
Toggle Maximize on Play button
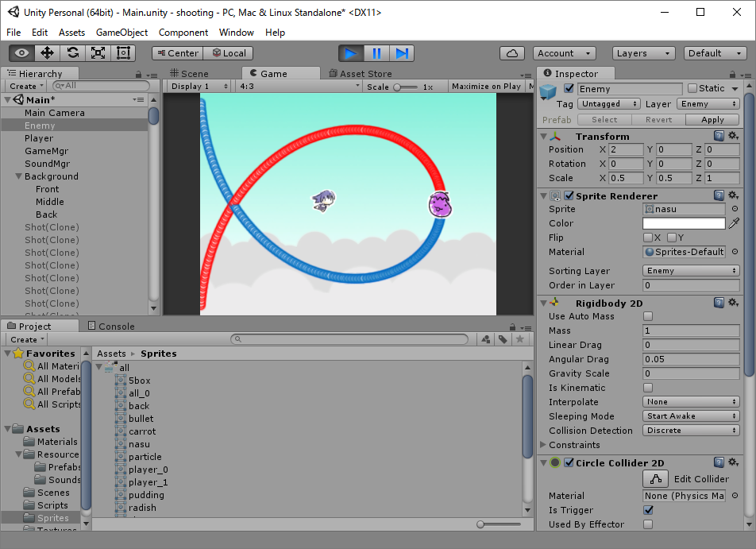click(x=486, y=87)
